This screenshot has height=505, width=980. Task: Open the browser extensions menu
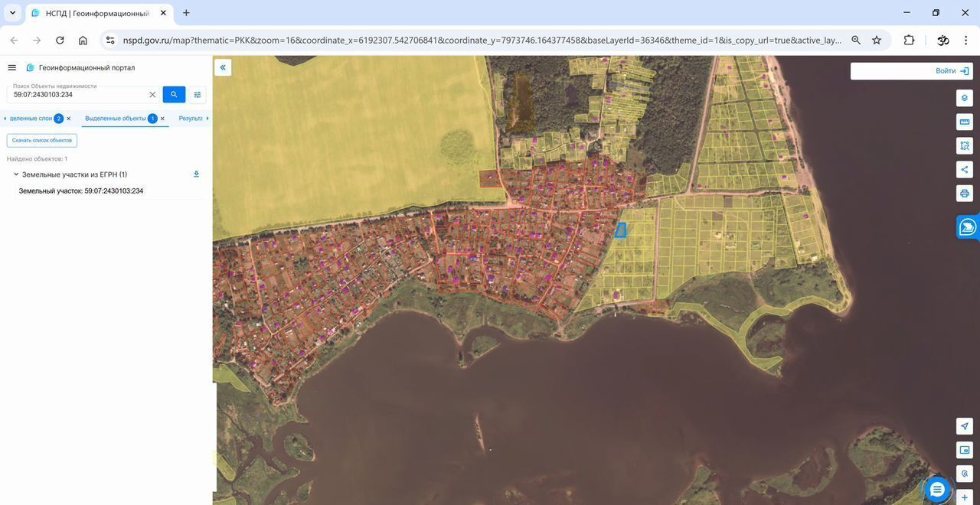point(910,41)
